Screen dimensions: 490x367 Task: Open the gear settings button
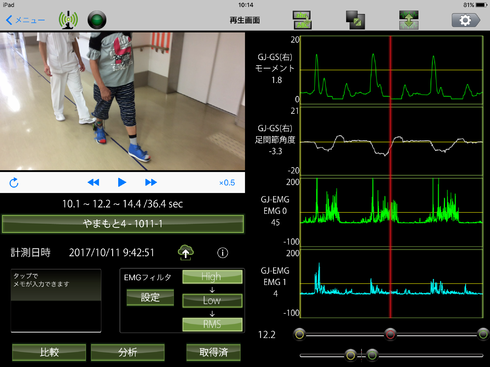click(466, 20)
